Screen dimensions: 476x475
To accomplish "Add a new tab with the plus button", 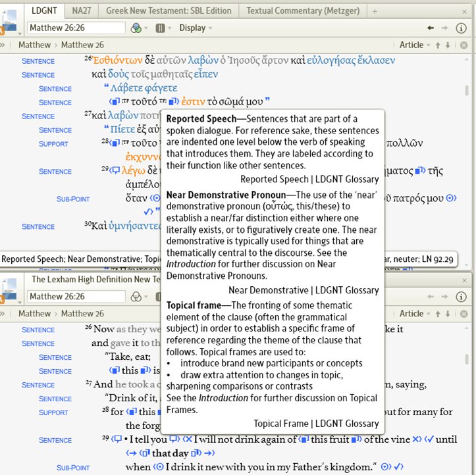I will coord(375,12).
